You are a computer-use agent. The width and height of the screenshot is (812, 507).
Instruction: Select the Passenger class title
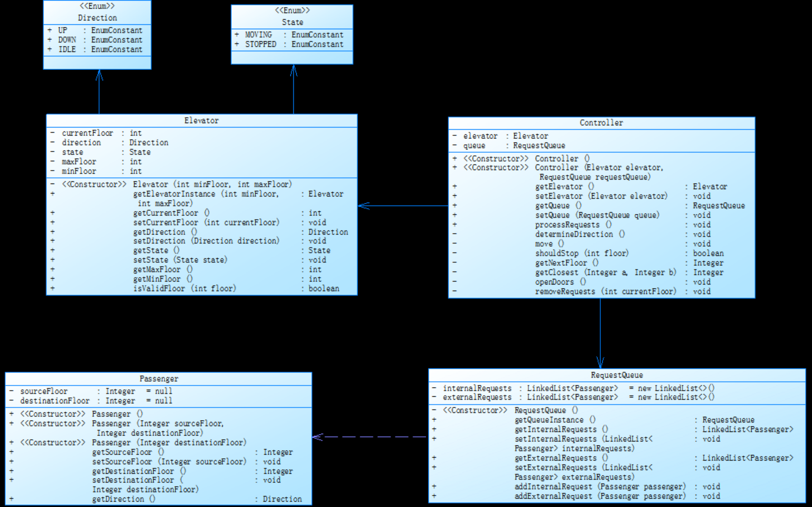tap(159, 379)
